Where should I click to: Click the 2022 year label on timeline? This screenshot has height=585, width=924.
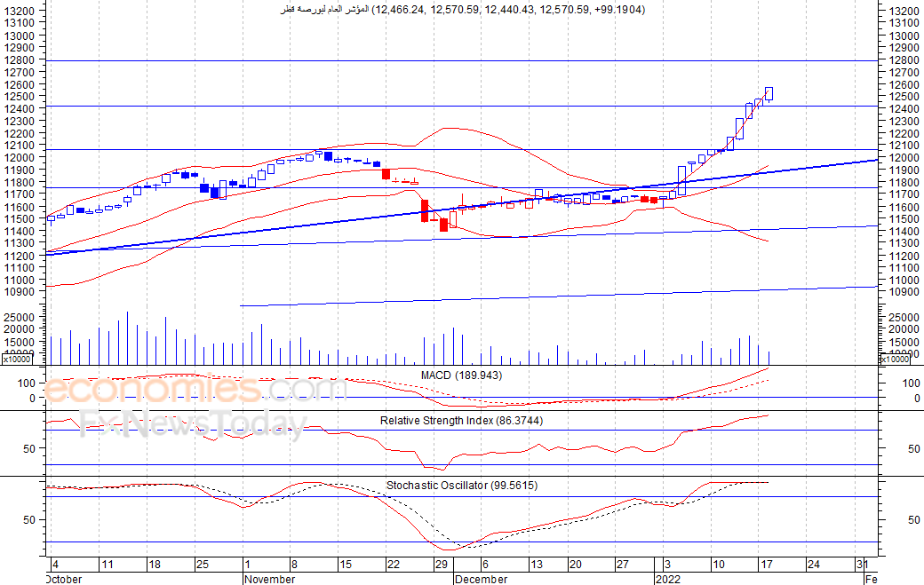[668, 579]
